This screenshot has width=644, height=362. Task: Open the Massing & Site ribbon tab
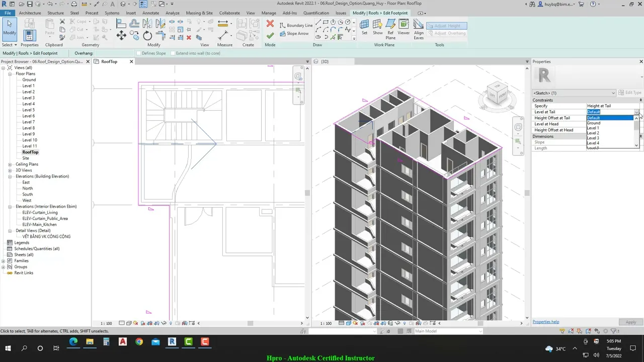click(x=199, y=13)
